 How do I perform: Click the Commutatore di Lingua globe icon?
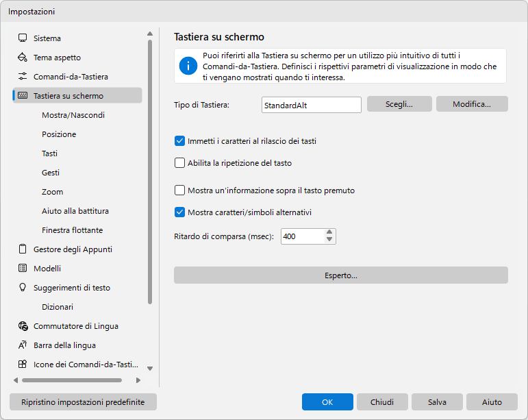pos(23,326)
